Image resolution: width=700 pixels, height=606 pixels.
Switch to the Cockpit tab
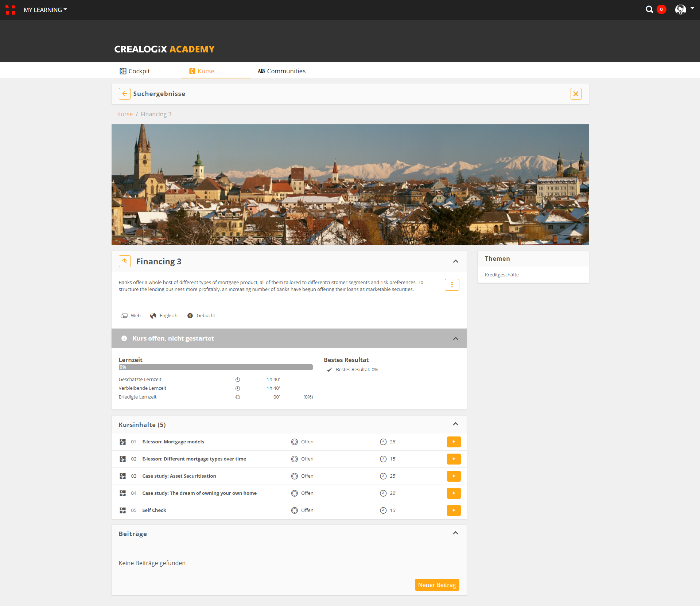coord(135,71)
